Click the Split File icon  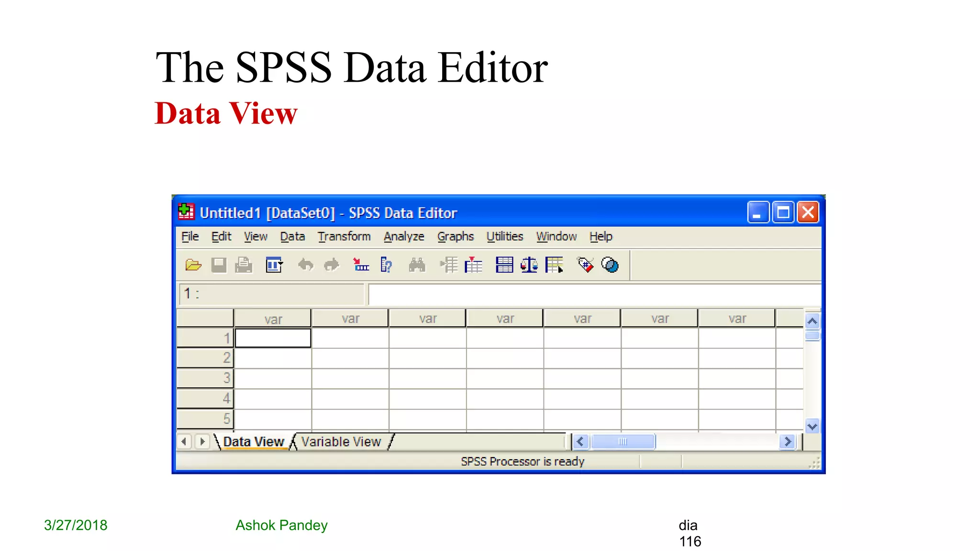tap(504, 265)
